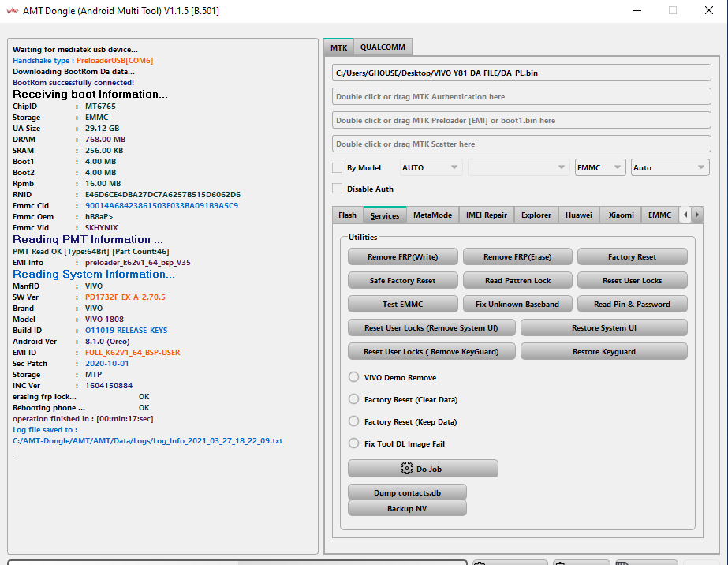Choose Factory Reset (Clear Data) radio button
The height and width of the screenshot is (565, 728).
pyautogui.click(x=354, y=399)
